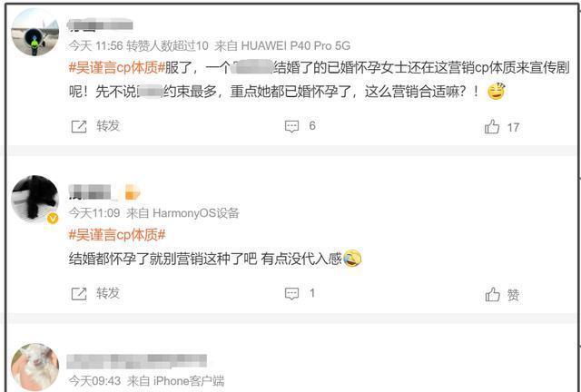Click the repost icon on the 11:56 post

(x=79, y=127)
